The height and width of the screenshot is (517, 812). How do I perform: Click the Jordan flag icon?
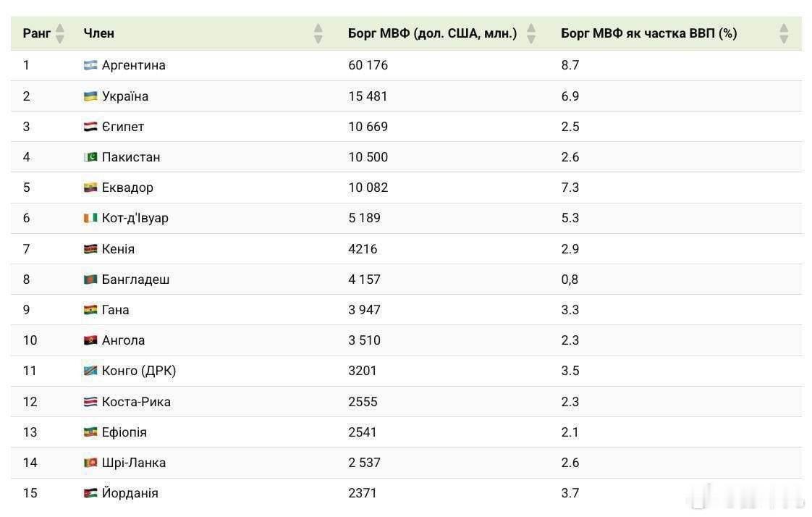(90, 492)
